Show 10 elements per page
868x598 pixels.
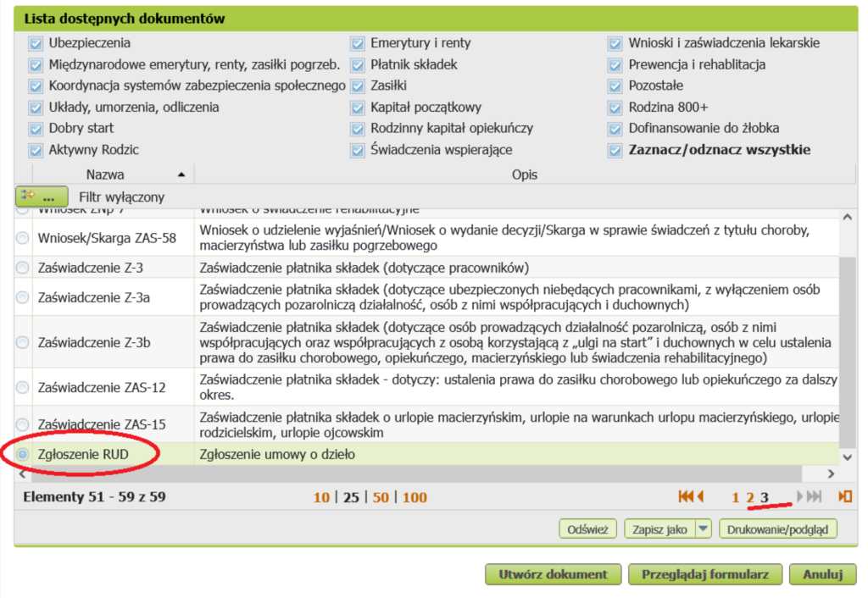[320, 497]
